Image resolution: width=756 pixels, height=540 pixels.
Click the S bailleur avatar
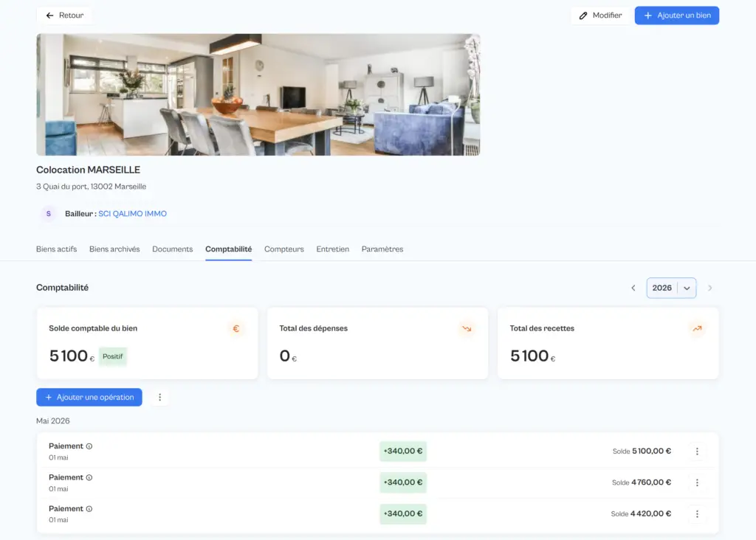coord(48,213)
